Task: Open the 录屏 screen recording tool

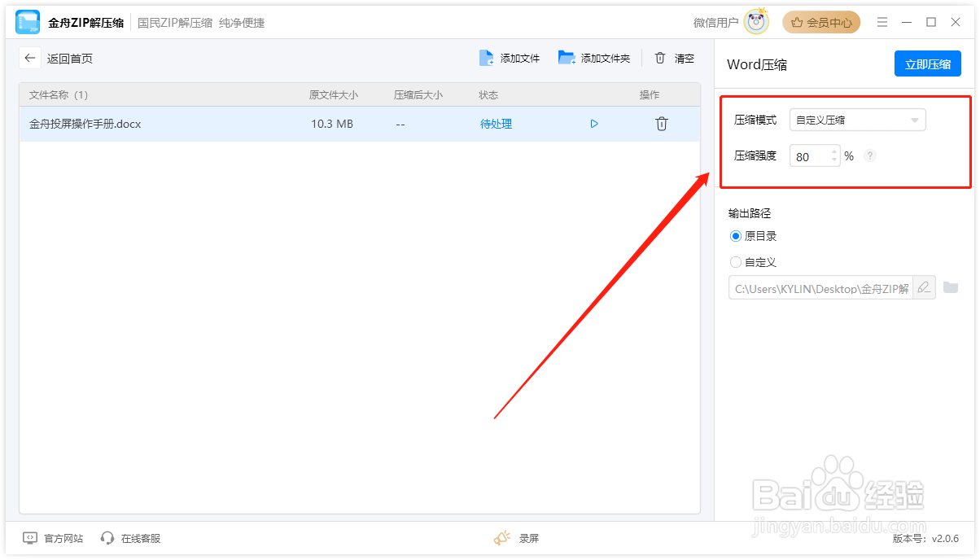Action: point(516,538)
